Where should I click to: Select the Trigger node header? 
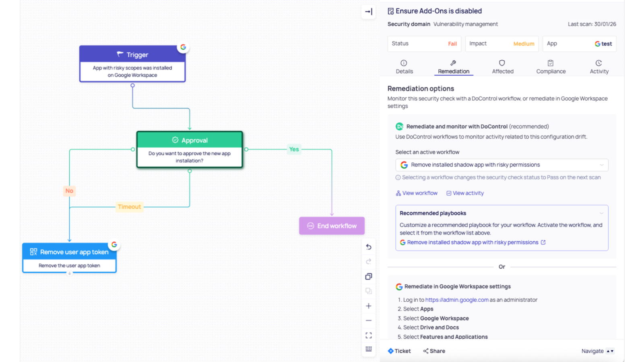point(132,54)
